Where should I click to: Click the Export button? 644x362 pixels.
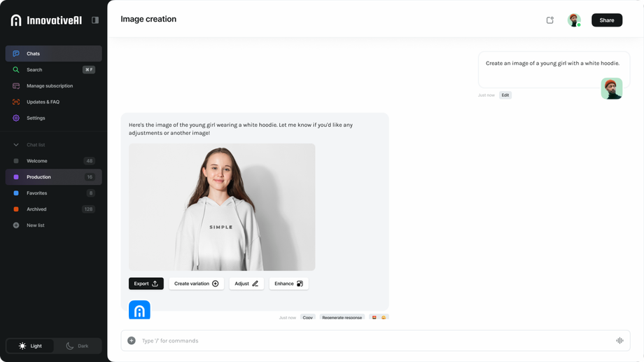click(x=146, y=284)
